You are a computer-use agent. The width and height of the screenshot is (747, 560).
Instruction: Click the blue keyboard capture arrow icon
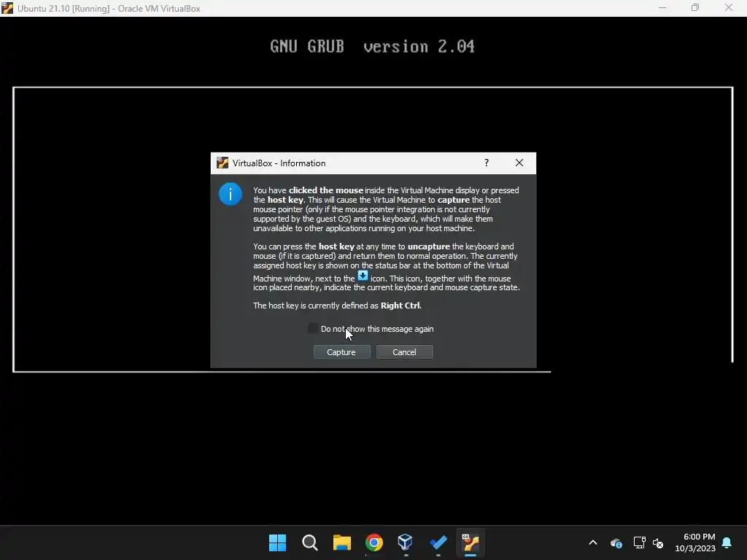(x=363, y=276)
